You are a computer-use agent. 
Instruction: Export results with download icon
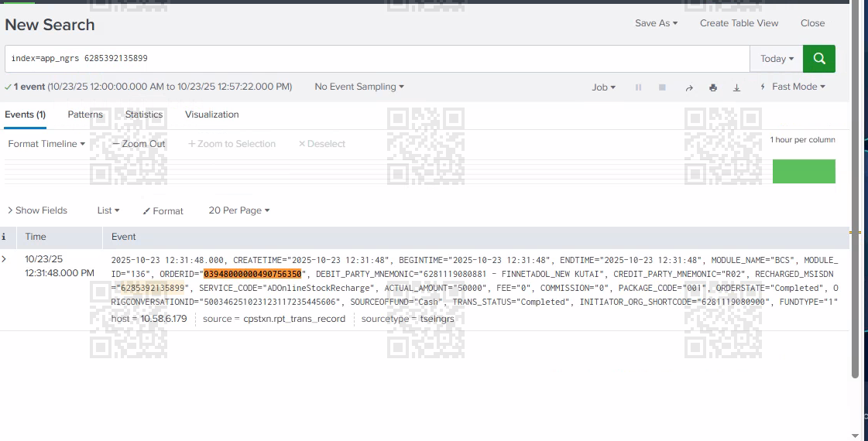pyautogui.click(x=737, y=87)
